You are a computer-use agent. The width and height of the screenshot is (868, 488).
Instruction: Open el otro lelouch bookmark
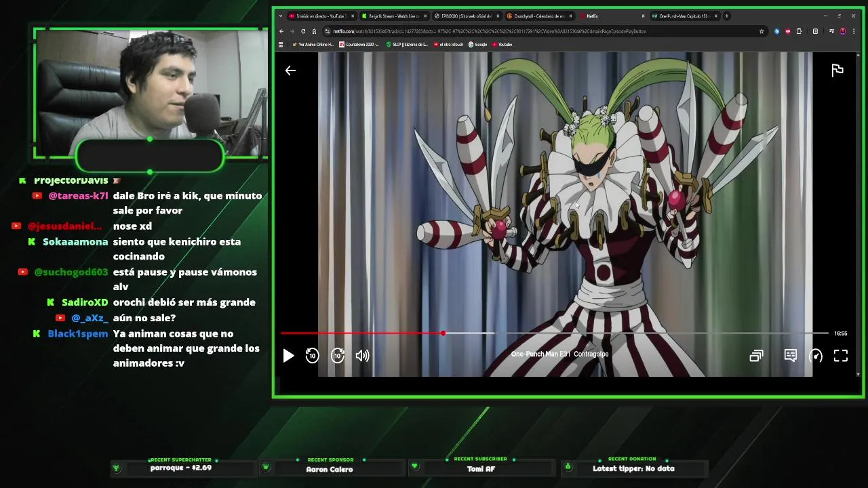point(449,45)
